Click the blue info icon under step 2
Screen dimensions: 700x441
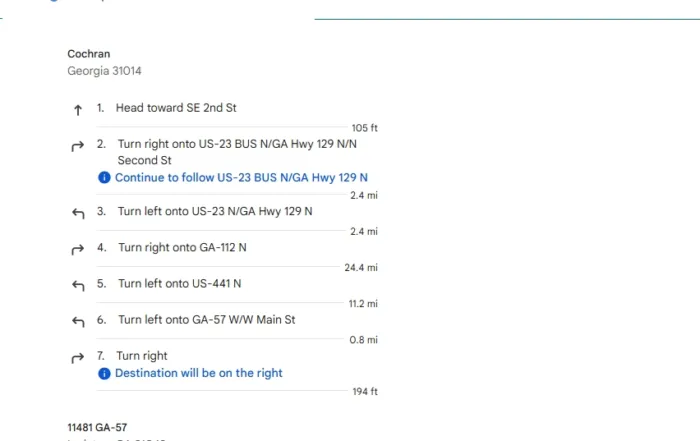(104, 178)
